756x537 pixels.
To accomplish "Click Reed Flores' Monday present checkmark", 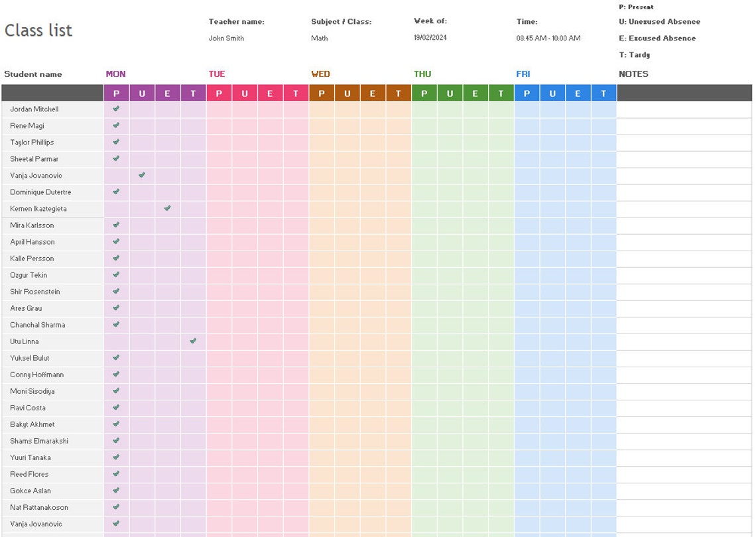I will (x=116, y=474).
